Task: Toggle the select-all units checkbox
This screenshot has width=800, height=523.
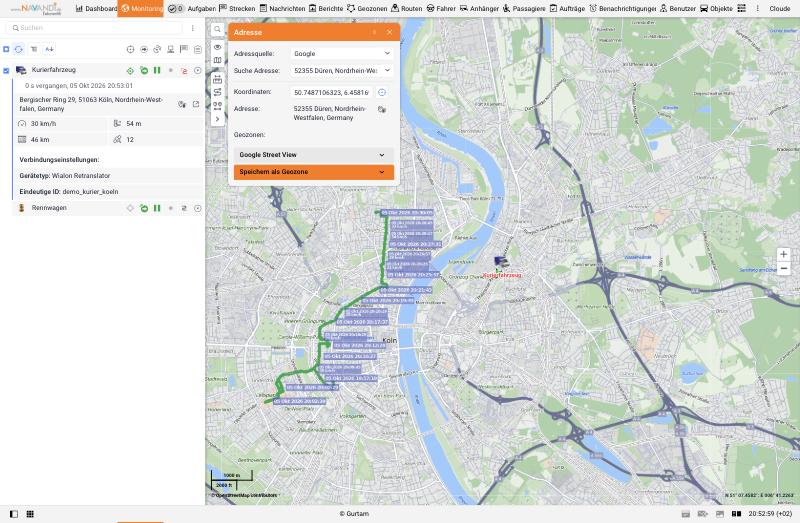Action: (6, 49)
